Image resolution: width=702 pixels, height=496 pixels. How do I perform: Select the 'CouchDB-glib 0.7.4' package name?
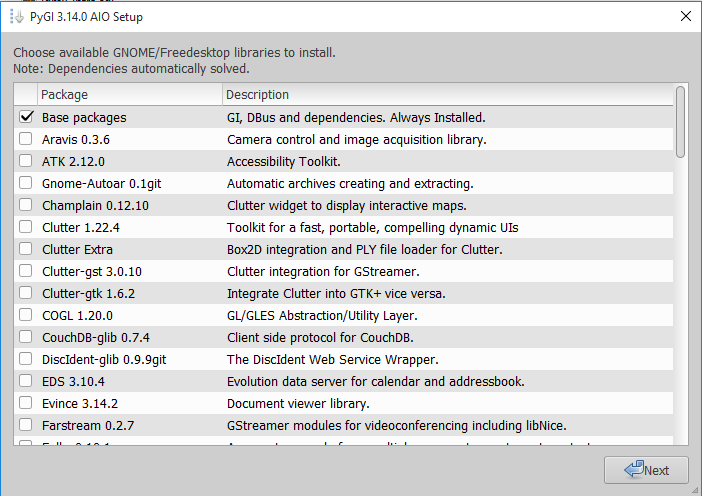[x=96, y=338]
